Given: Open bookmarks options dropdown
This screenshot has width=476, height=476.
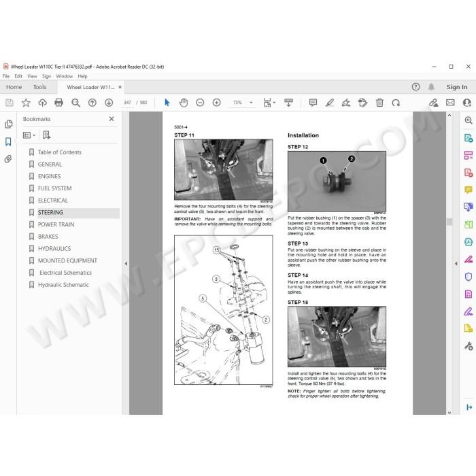Looking at the screenshot, I should pyautogui.click(x=29, y=135).
